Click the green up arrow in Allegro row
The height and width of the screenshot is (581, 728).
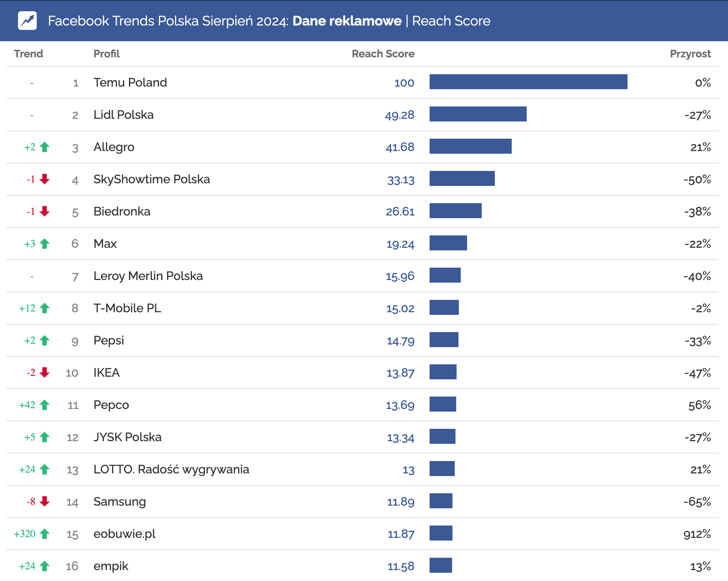[x=45, y=147]
